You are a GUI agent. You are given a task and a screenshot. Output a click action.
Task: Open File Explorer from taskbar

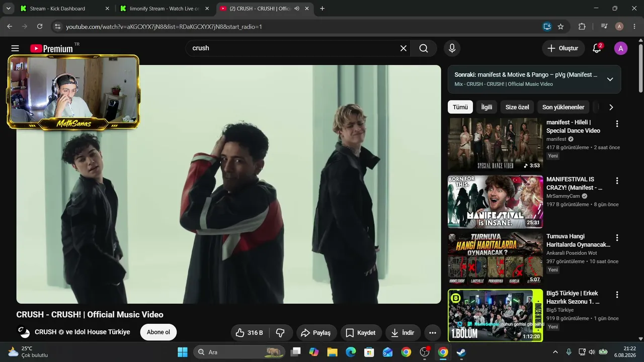tap(332, 352)
